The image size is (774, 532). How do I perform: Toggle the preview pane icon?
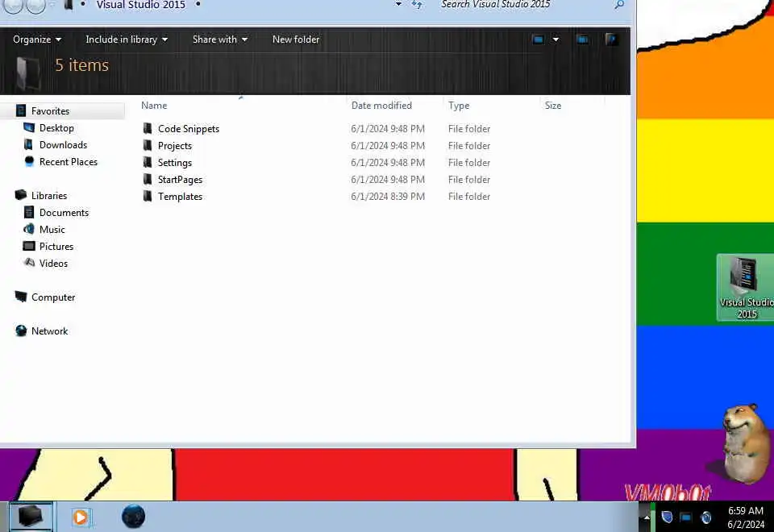tap(582, 39)
